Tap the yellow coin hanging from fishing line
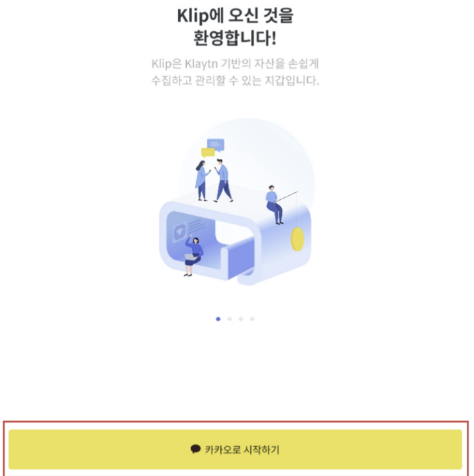This screenshot has height=476, width=474. click(297, 239)
